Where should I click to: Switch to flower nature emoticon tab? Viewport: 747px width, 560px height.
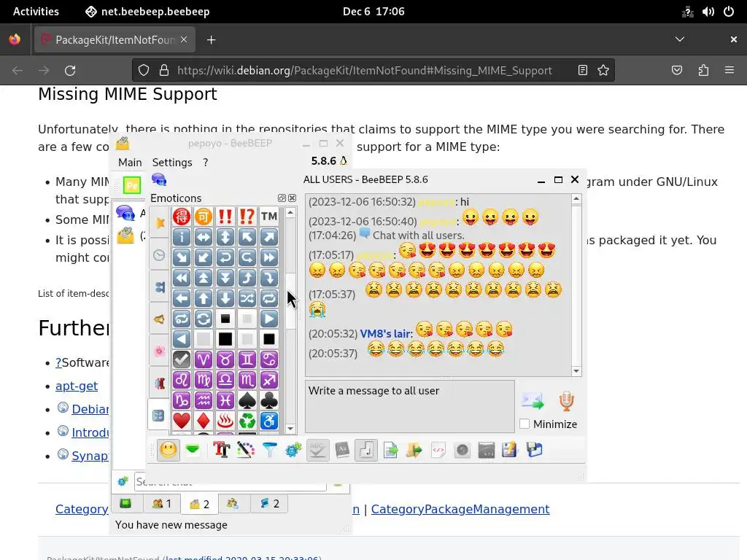[159, 351]
